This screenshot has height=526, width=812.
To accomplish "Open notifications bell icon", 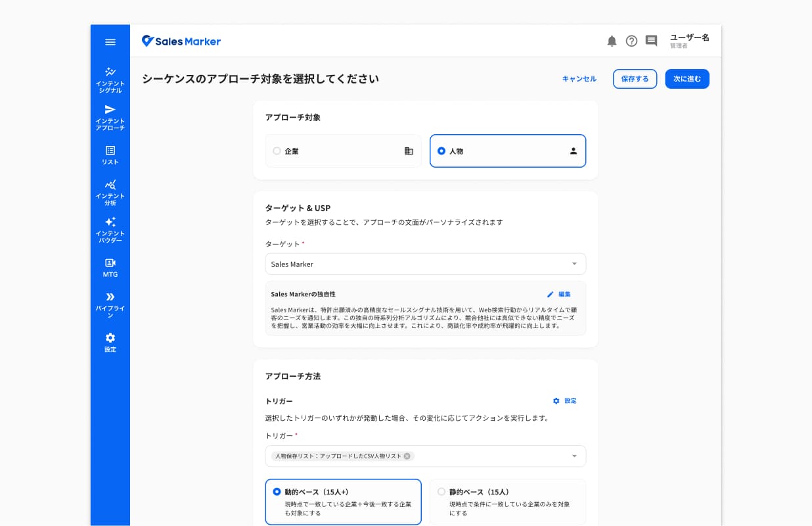I will click(x=612, y=41).
